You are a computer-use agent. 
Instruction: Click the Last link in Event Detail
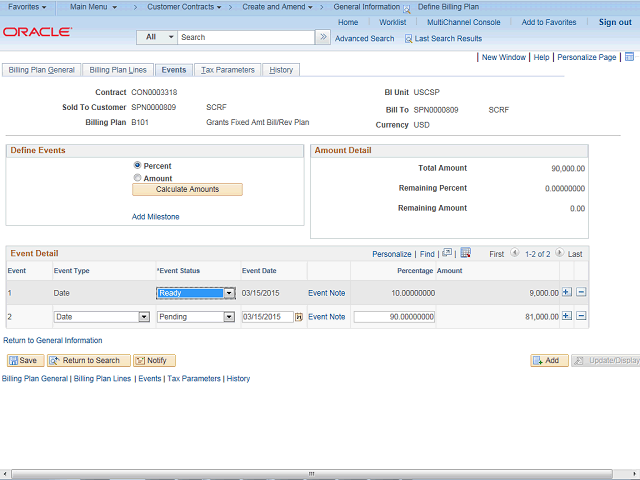pos(575,254)
